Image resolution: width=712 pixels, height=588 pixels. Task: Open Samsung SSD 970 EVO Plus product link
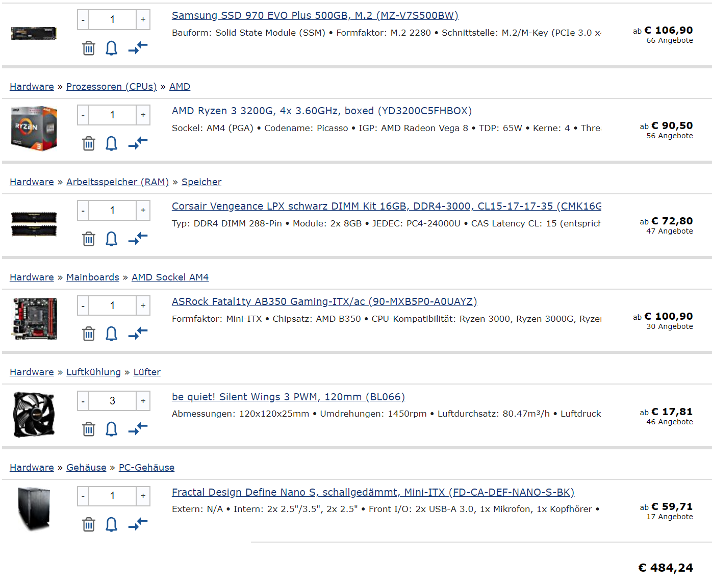click(x=315, y=15)
